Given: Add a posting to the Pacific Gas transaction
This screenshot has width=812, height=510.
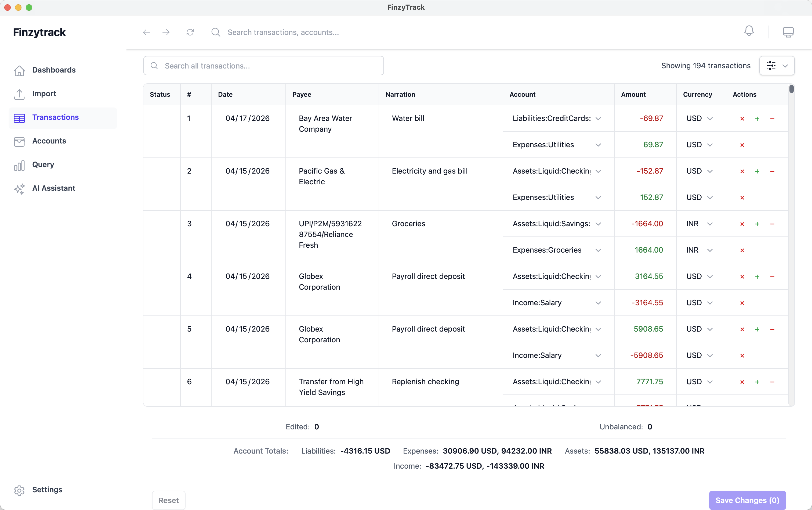Looking at the screenshot, I should (x=757, y=171).
